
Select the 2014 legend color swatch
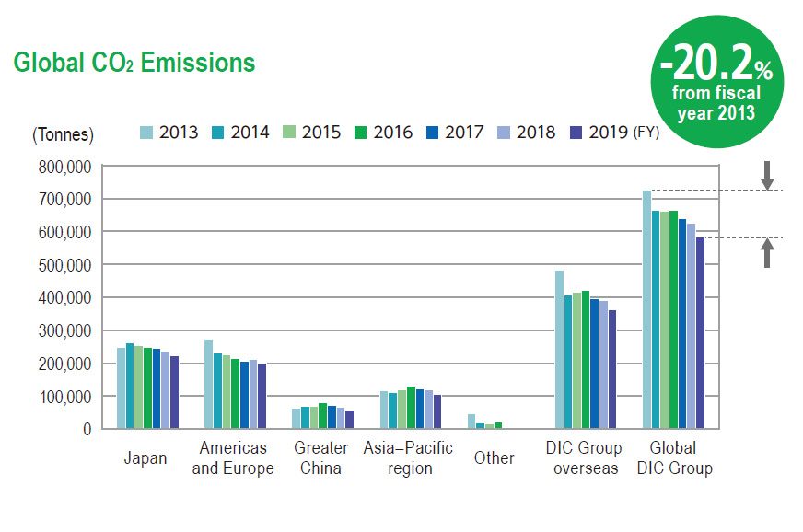(218, 133)
